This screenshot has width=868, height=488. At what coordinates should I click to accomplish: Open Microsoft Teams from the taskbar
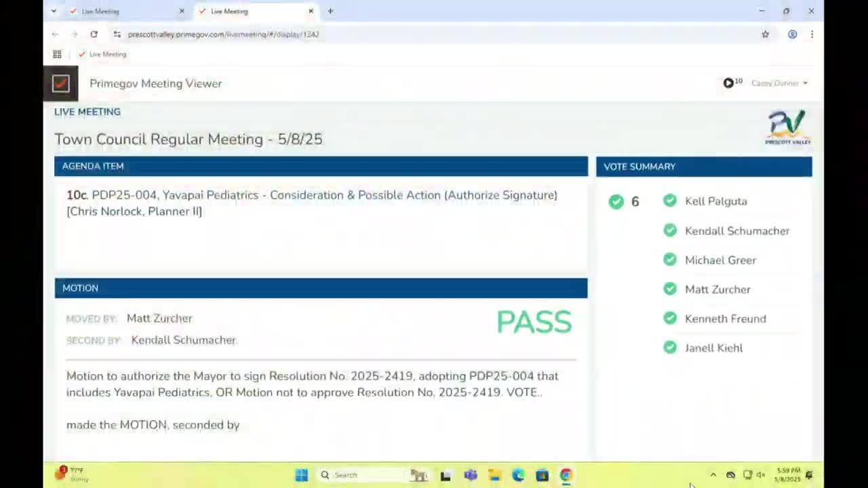click(x=470, y=475)
